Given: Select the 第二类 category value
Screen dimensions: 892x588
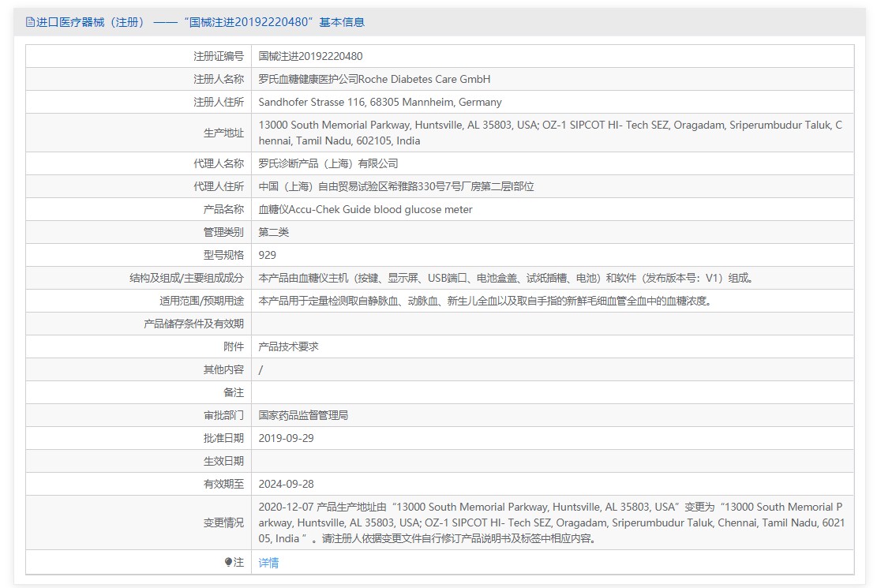Looking at the screenshot, I should click(x=274, y=232).
